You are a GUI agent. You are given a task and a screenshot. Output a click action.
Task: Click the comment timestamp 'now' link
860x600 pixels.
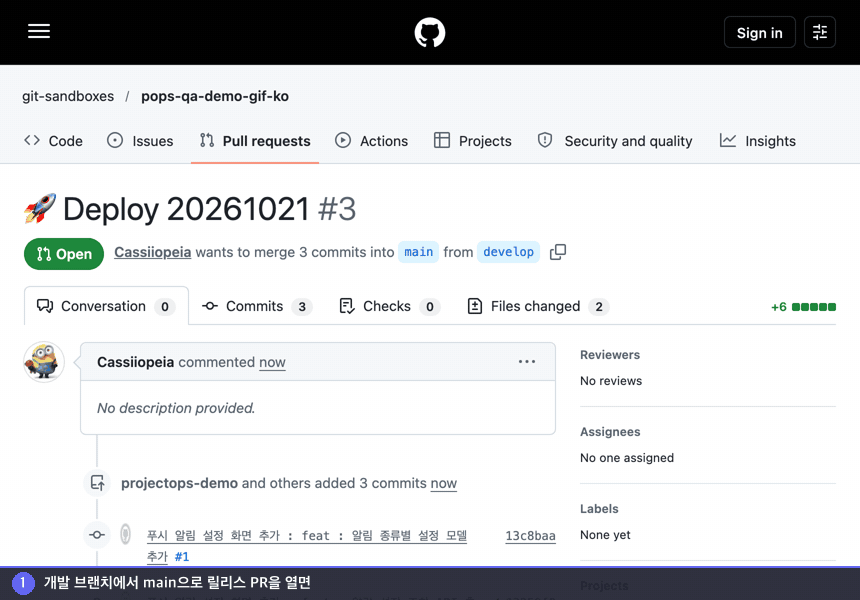[x=272, y=362]
